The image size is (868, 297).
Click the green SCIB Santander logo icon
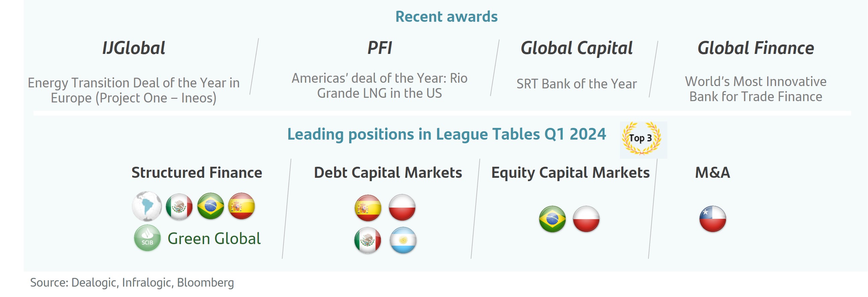tap(147, 238)
